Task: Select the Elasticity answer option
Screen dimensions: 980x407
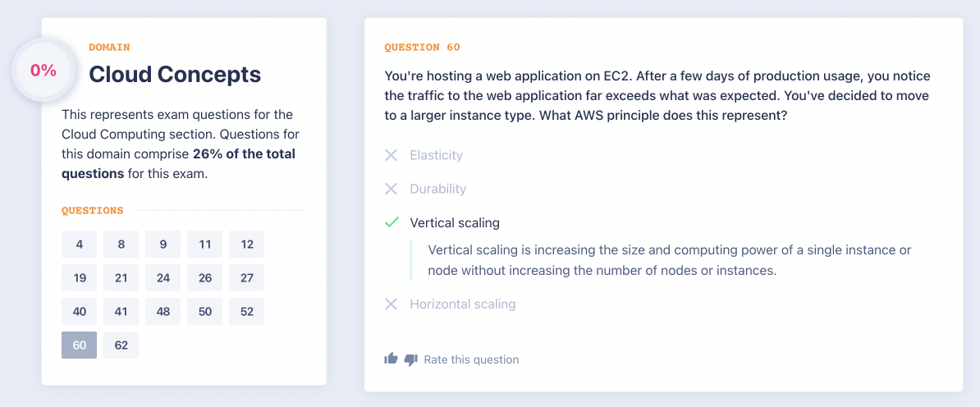Action: (x=436, y=155)
